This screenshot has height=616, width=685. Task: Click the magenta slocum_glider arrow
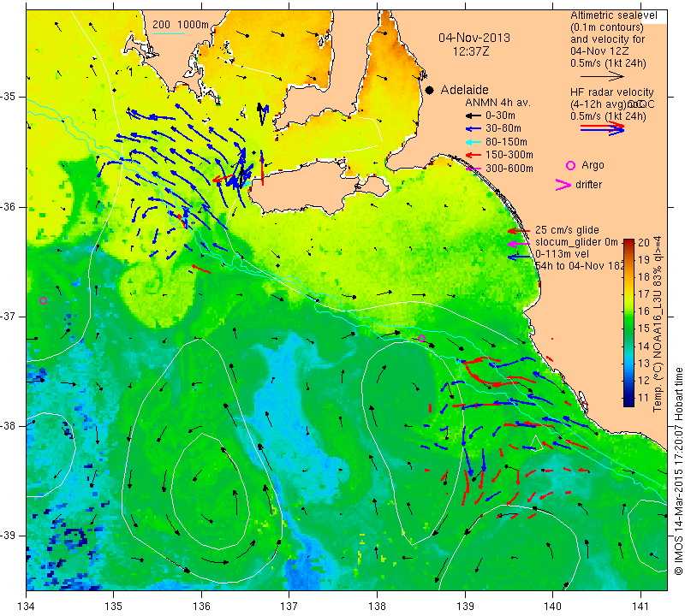click(x=519, y=244)
